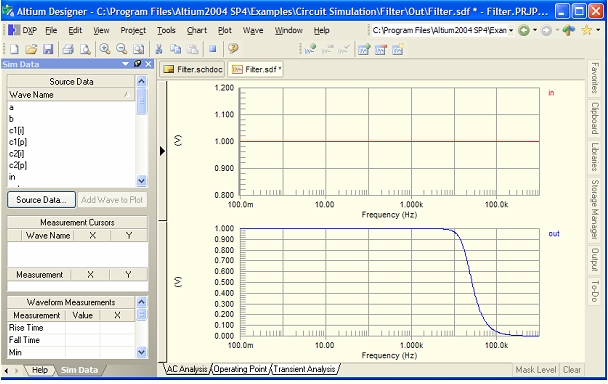Screen dimensions: 608x384
Task: Click the New document toolbar icon
Action: [x=14, y=49]
